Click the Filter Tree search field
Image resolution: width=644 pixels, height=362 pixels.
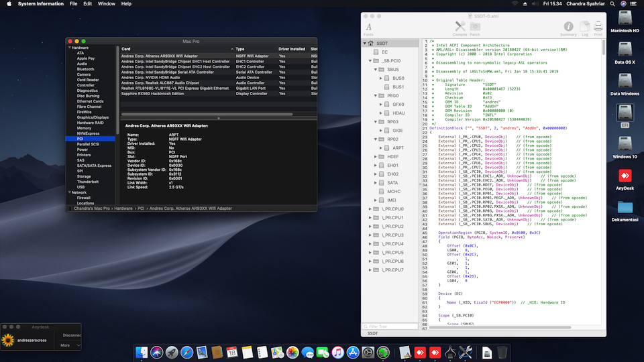point(389,326)
